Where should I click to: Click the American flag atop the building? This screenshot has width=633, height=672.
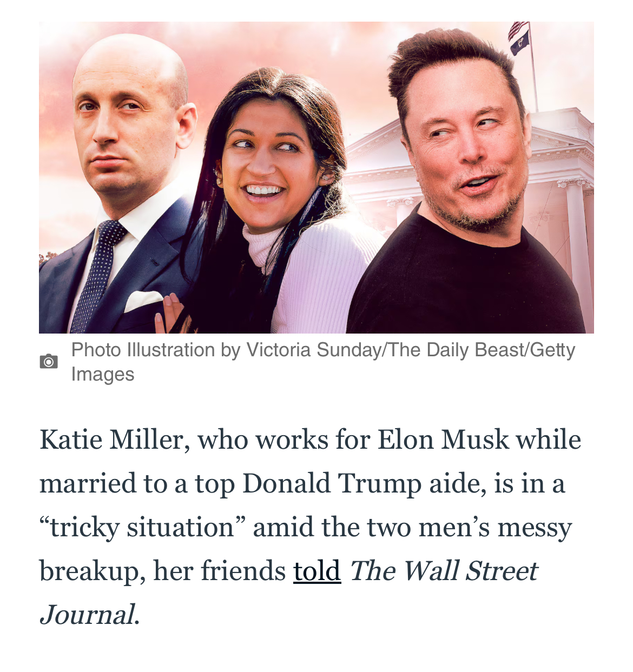tap(518, 31)
